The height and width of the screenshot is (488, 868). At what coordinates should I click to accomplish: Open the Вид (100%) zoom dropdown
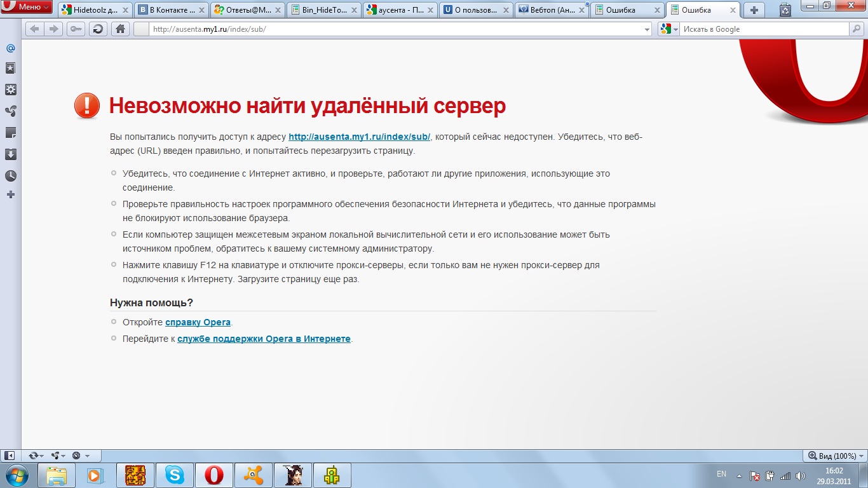[836, 456]
